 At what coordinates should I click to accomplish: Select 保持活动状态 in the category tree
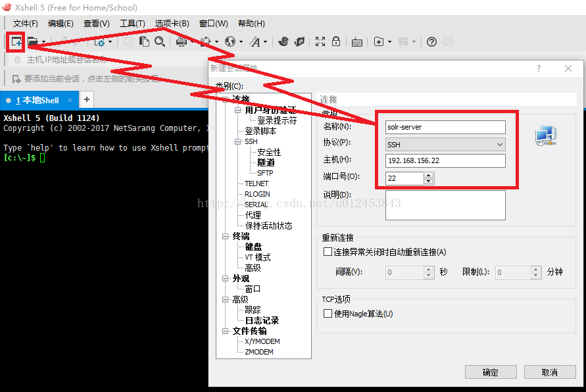point(269,226)
